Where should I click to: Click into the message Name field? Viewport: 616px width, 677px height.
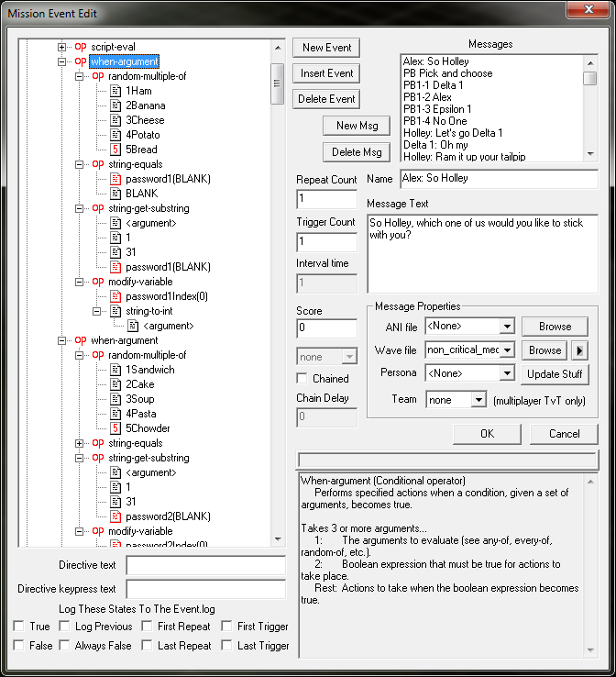[499, 179]
